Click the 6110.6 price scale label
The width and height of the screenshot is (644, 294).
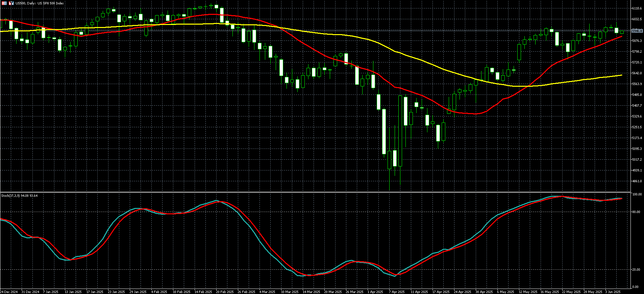637,8
